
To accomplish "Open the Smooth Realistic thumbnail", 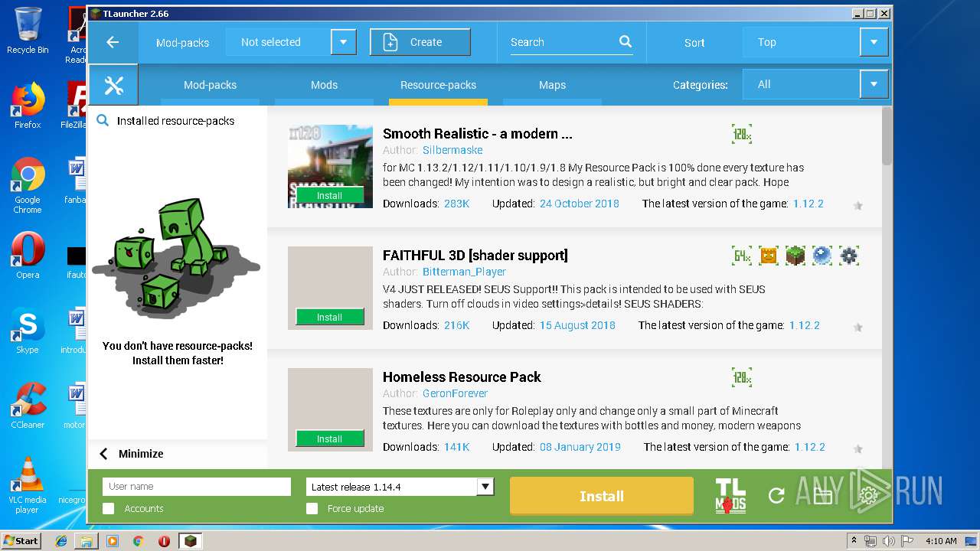I will (330, 166).
